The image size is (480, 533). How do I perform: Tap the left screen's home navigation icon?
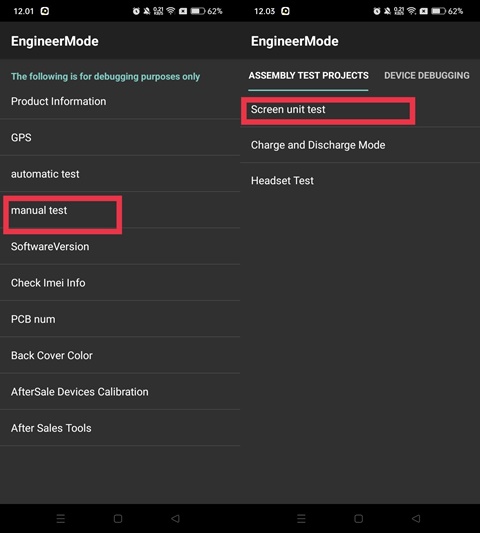click(118, 518)
